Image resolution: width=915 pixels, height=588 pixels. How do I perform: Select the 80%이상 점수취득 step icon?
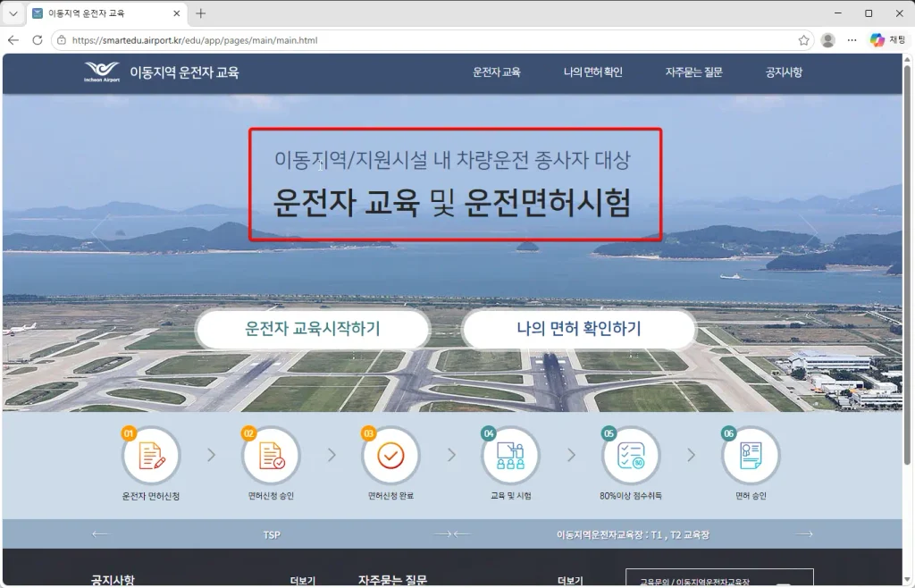631,456
